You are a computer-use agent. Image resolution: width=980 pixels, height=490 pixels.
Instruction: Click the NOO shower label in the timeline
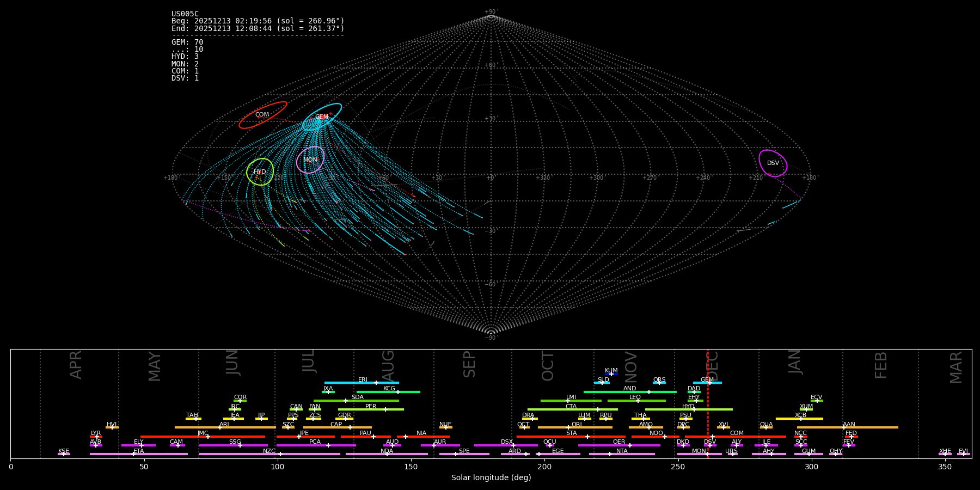click(x=656, y=433)
